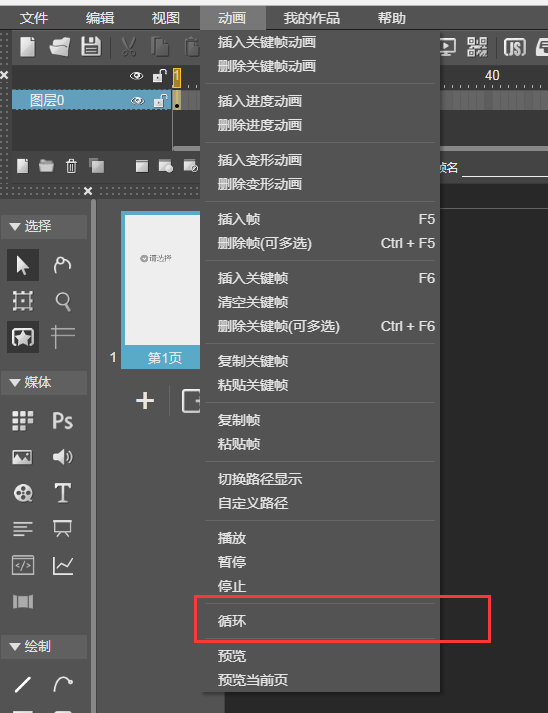Select the video film reel tool
548x713 pixels.
23,493
